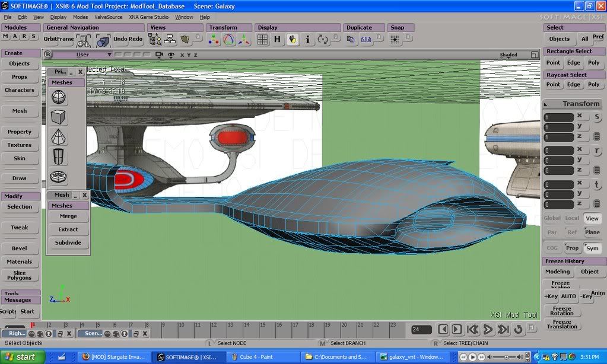Viewport: 607px width, 364px height.
Task: Select the Rotate transform tool icon
Action: pyautogui.click(x=228, y=40)
